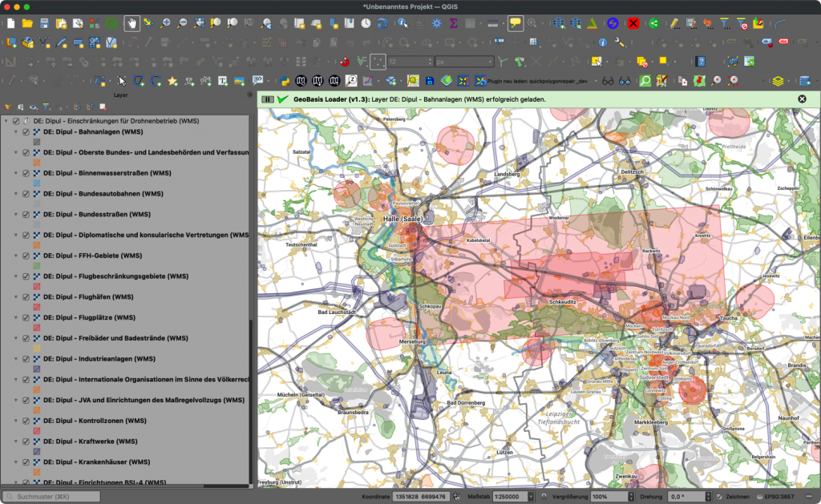Toggle the Zeichnen render checkbox
This screenshot has width=821, height=504.
pyautogui.click(x=719, y=497)
